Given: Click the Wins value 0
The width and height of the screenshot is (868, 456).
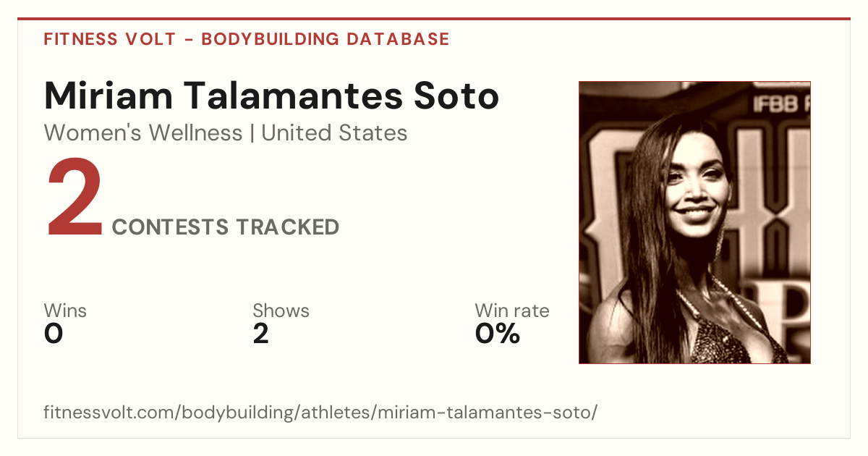Looking at the screenshot, I should click(x=54, y=334).
